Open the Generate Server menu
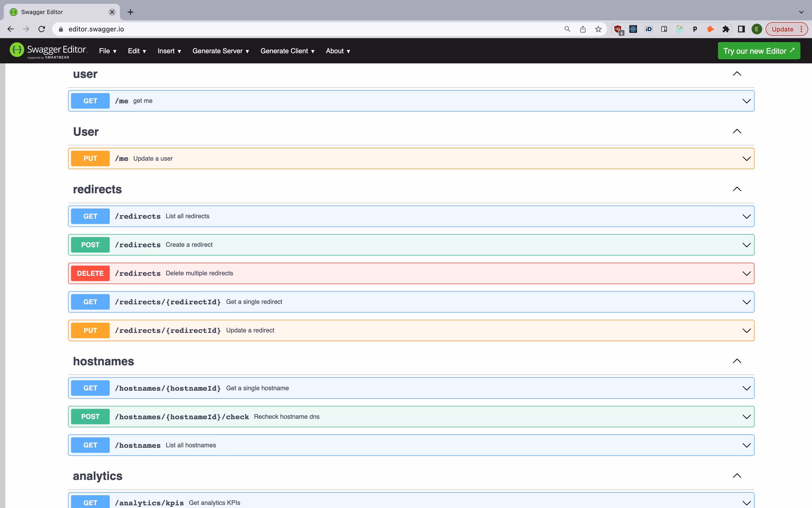 pyautogui.click(x=221, y=51)
